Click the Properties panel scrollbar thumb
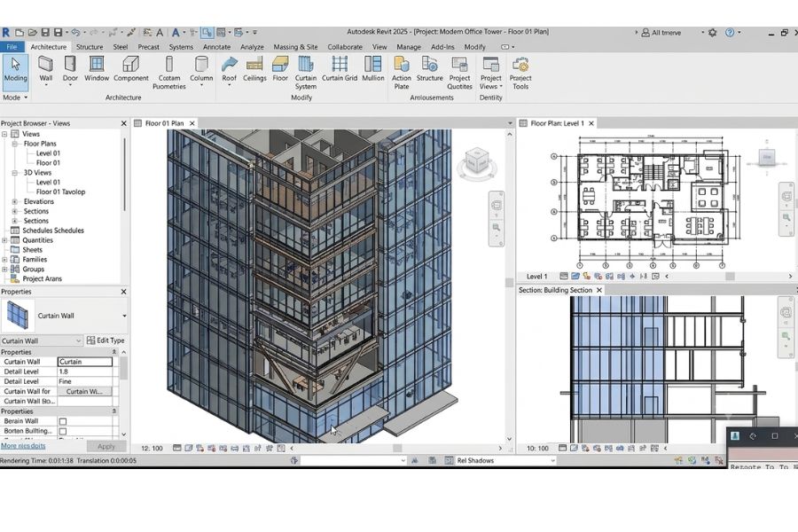Viewport: 798px width, 532px height. click(123, 368)
